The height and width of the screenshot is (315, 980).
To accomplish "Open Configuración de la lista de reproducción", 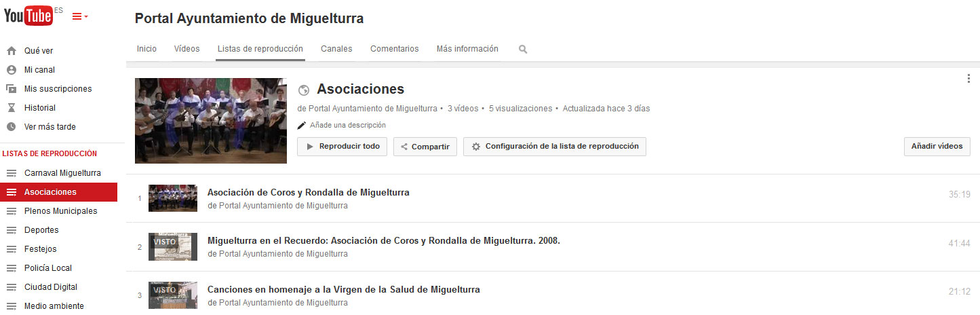I will click(555, 147).
